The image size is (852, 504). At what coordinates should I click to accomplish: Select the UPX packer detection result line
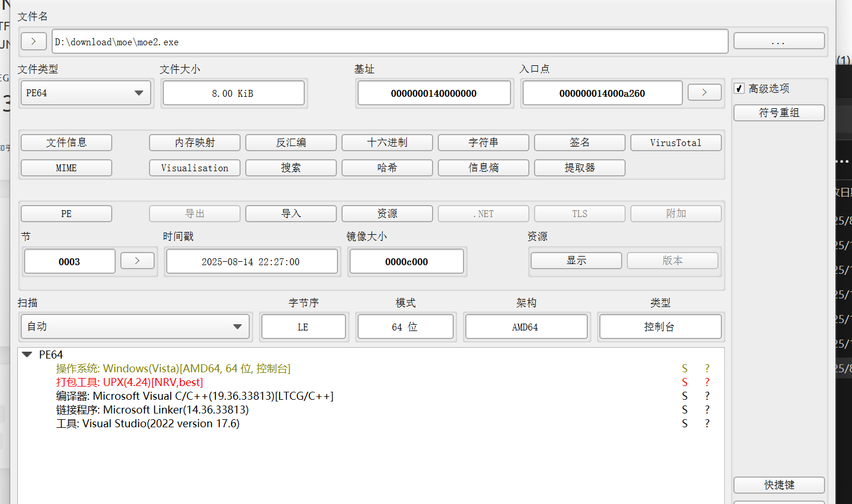[129, 382]
